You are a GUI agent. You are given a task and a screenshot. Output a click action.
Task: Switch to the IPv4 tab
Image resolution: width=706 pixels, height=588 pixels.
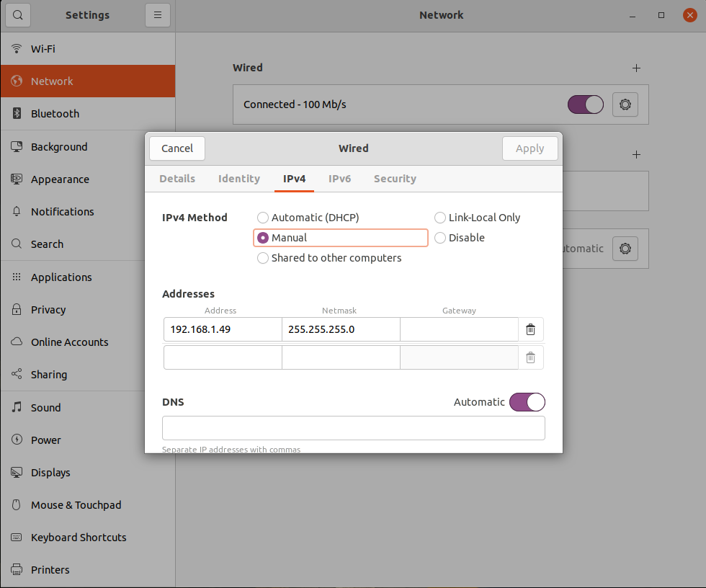coord(295,179)
